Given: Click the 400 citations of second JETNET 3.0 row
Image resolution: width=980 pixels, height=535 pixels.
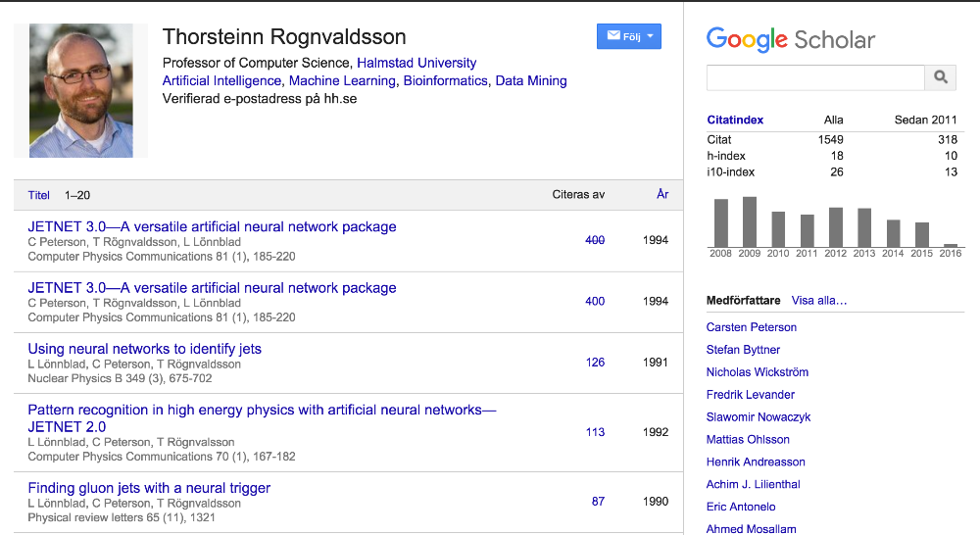Looking at the screenshot, I should pos(595,301).
